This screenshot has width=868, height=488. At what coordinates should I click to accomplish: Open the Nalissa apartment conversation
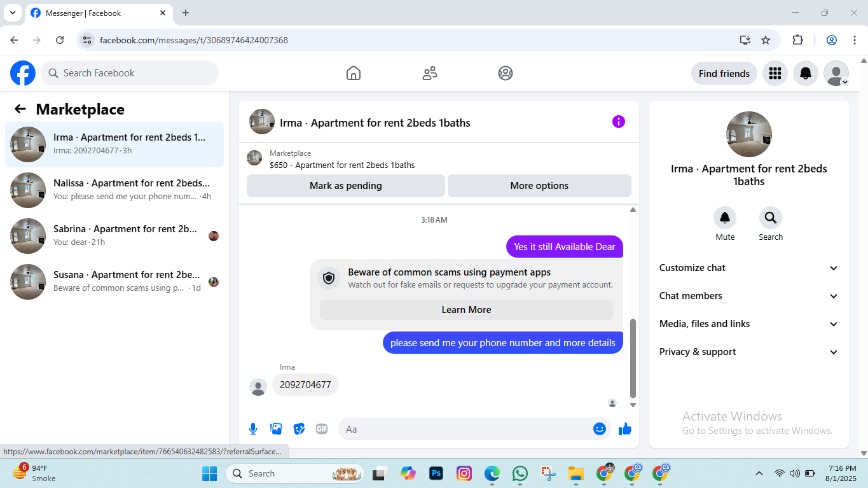114,190
